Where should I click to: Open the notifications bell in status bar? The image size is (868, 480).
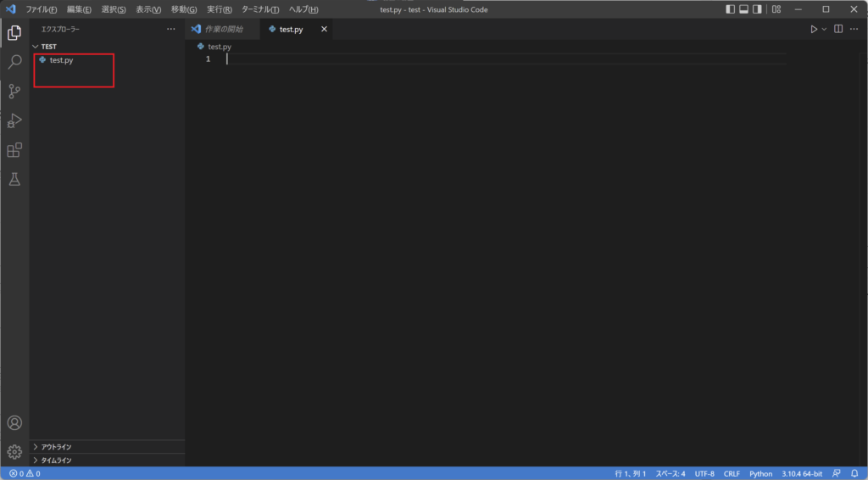(x=854, y=474)
